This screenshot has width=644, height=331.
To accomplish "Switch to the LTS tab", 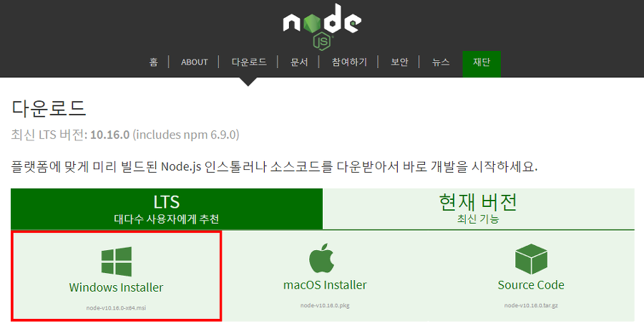I will pyautogui.click(x=167, y=209).
